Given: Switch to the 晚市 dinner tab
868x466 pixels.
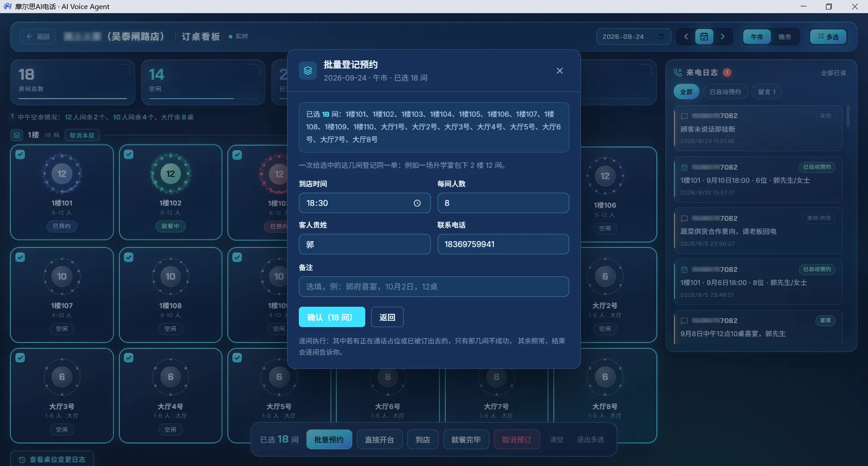Looking at the screenshot, I should 784,37.
